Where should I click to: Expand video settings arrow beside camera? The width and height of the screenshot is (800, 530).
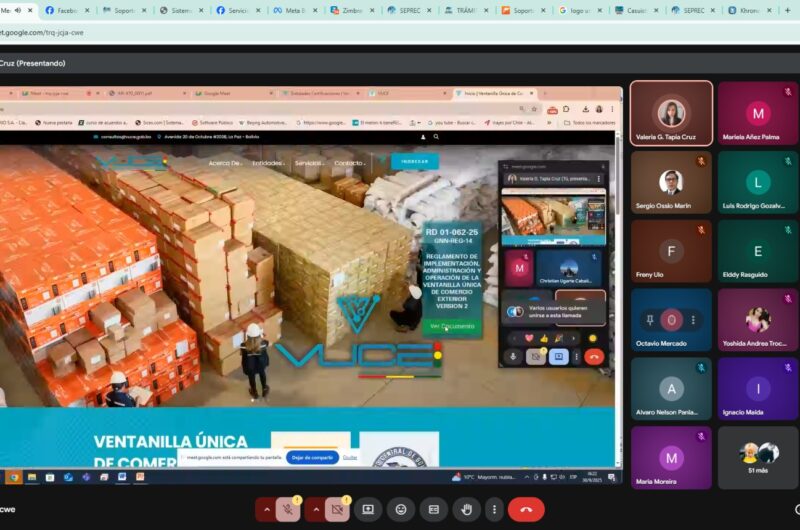315,509
